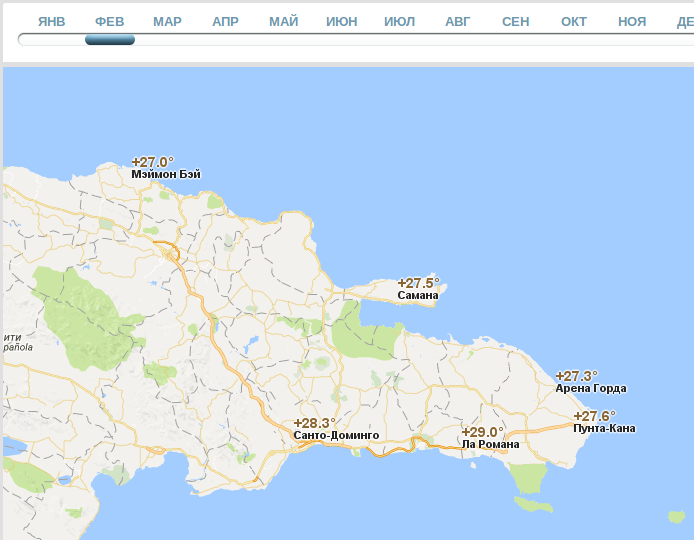Open the ОКТ month tab

[574, 21]
